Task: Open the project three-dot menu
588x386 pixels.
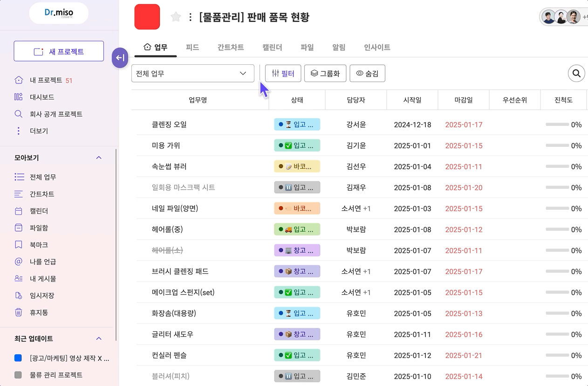Action: tap(190, 17)
